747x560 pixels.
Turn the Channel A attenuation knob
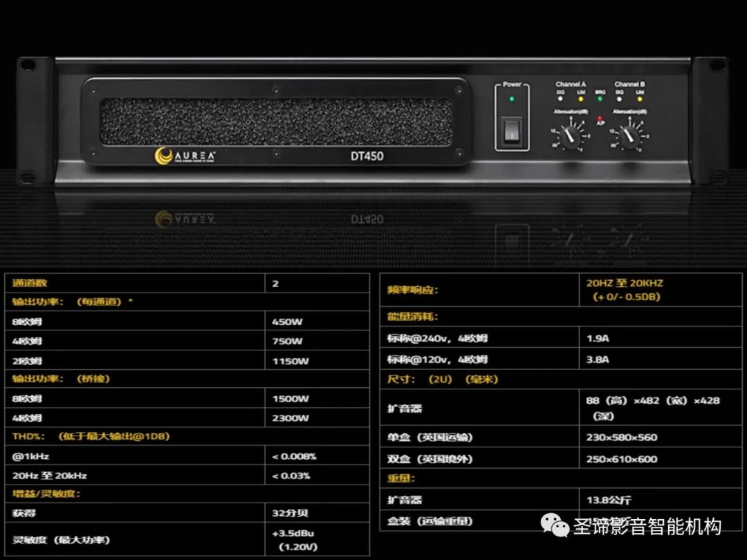[570, 137]
